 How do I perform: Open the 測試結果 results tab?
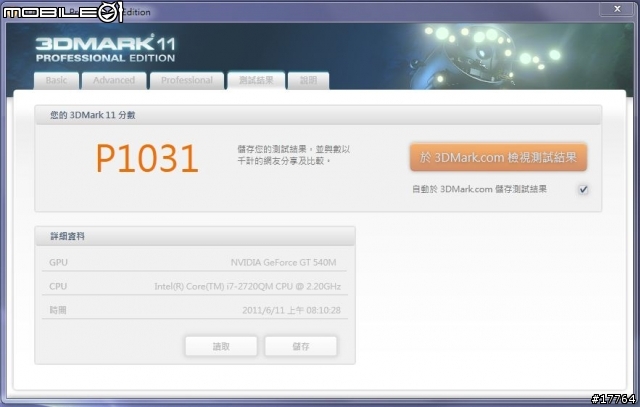(256, 80)
